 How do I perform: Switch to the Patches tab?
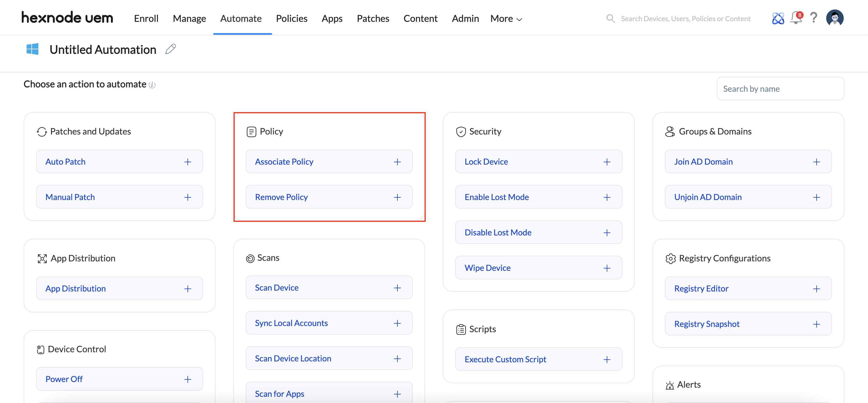pyautogui.click(x=373, y=19)
